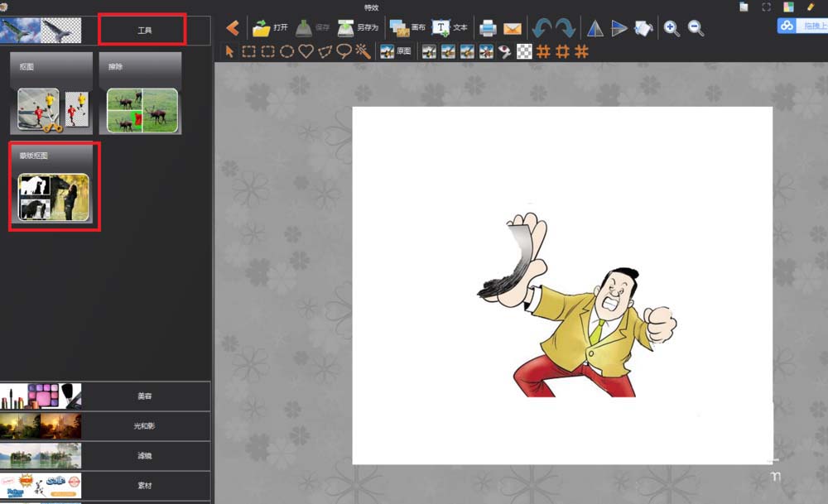Select the ellipse selection tool
This screenshot has width=828, height=504.
coord(286,51)
